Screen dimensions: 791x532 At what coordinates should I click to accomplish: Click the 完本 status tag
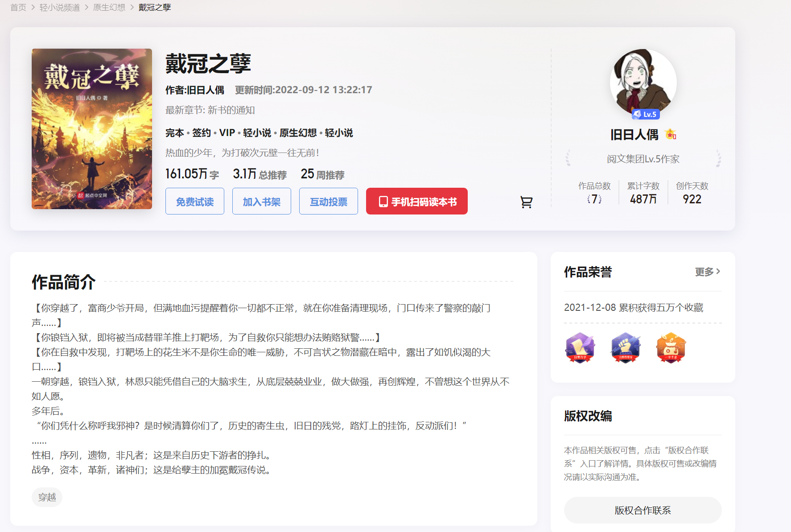[x=174, y=133]
